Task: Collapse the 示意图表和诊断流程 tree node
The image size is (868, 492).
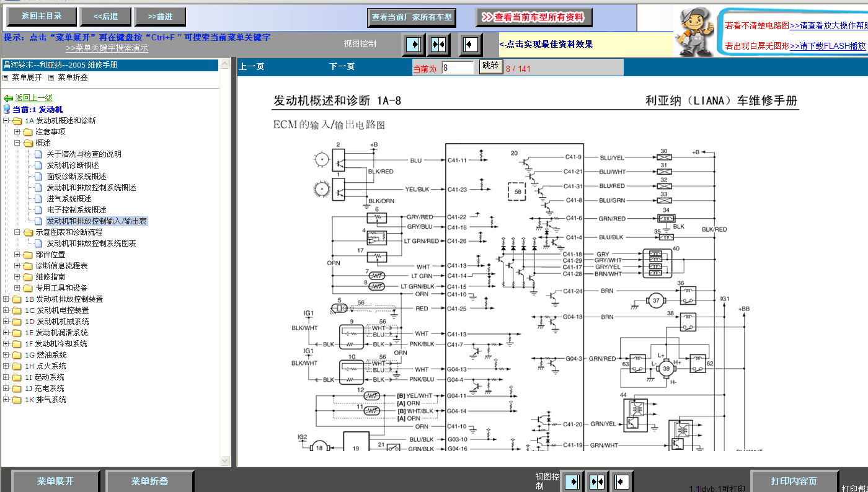Action: pos(17,232)
